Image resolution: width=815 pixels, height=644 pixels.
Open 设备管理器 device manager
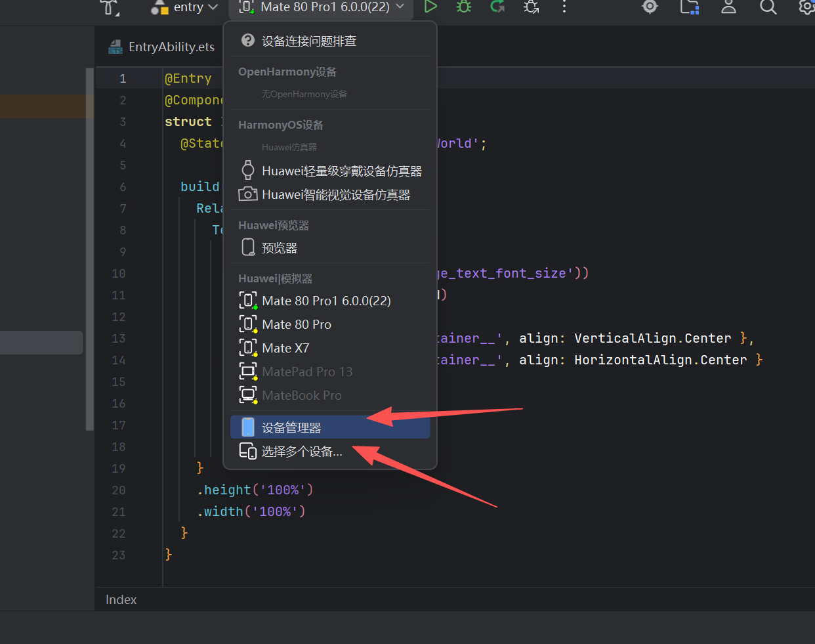330,427
